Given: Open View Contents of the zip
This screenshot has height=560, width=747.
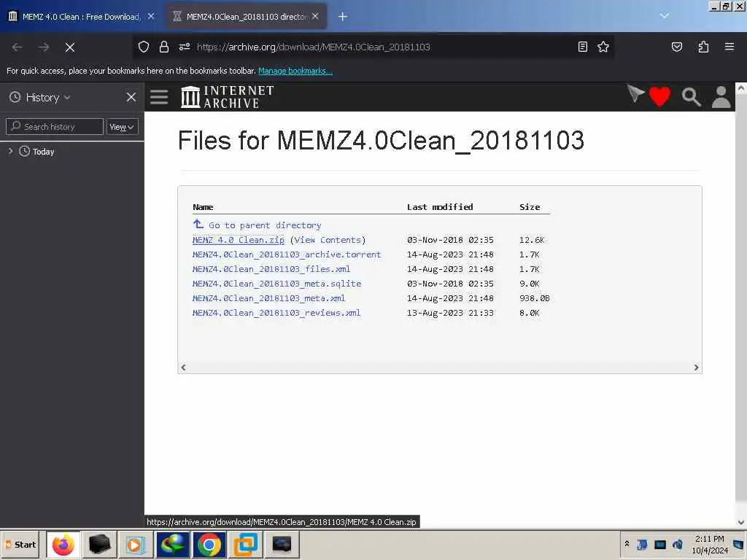Looking at the screenshot, I should 328,240.
